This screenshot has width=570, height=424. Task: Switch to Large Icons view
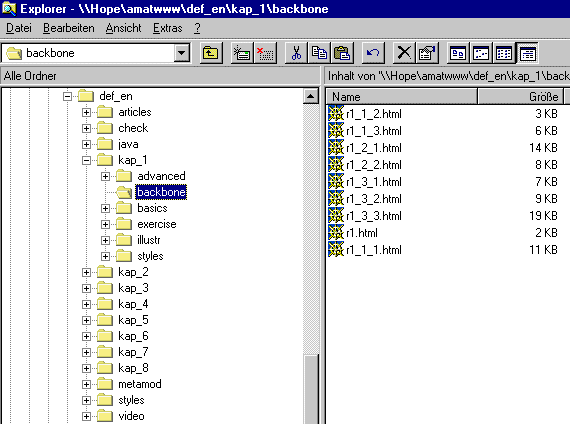coord(458,53)
